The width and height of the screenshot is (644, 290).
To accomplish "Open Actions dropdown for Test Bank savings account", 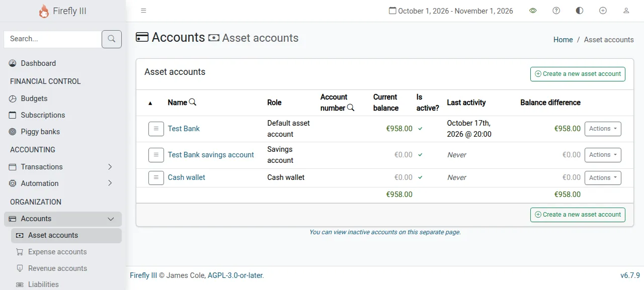I will point(603,155).
